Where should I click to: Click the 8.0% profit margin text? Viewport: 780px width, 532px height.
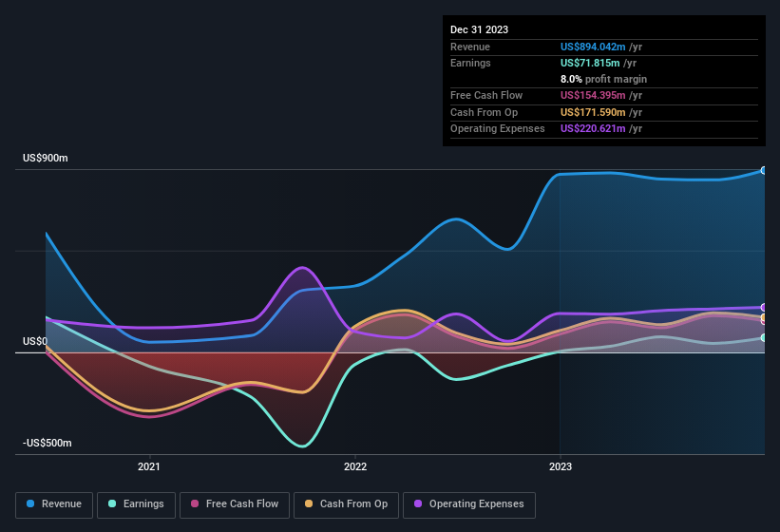tap(603, 79)
